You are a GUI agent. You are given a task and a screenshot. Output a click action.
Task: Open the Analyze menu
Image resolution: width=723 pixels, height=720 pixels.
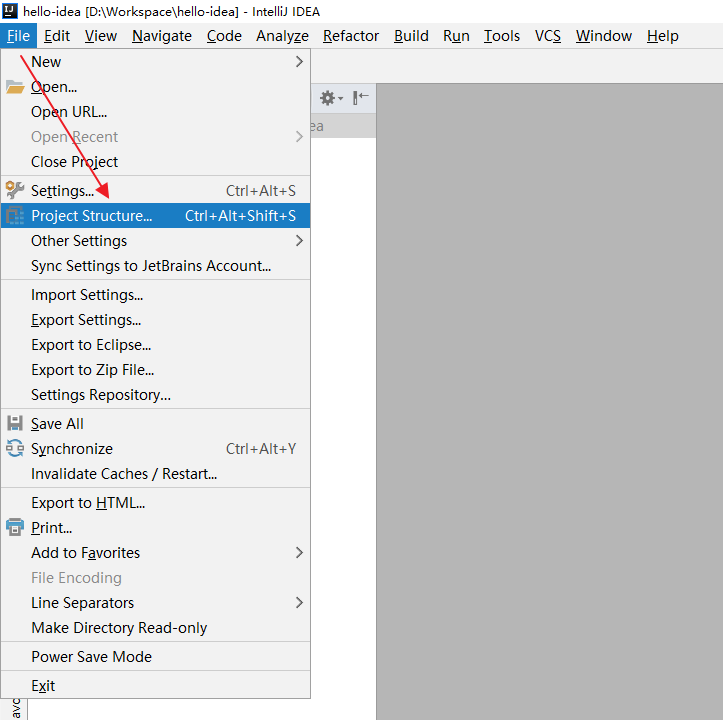[x=282, y=36]
